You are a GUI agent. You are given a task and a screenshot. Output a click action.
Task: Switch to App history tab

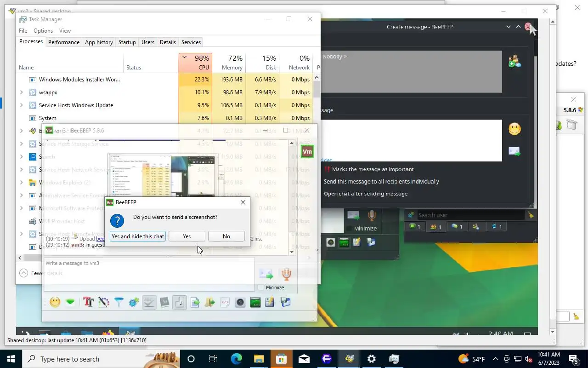tap(99, 42)
